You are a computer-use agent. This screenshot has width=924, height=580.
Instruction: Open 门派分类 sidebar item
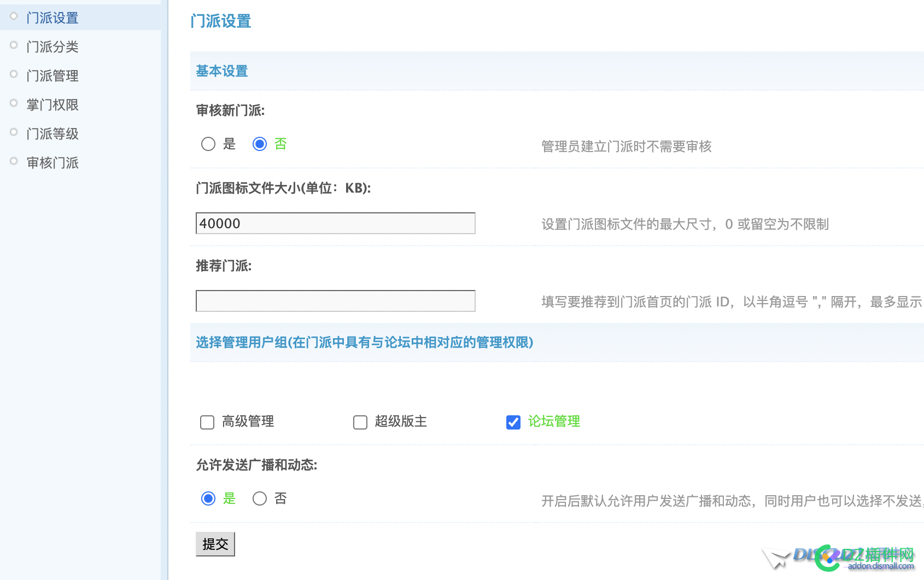point(52,47)
